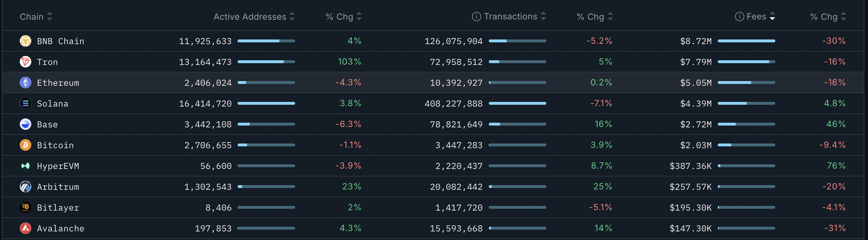Open the Bitlayer chain name link

click(58, 208)
